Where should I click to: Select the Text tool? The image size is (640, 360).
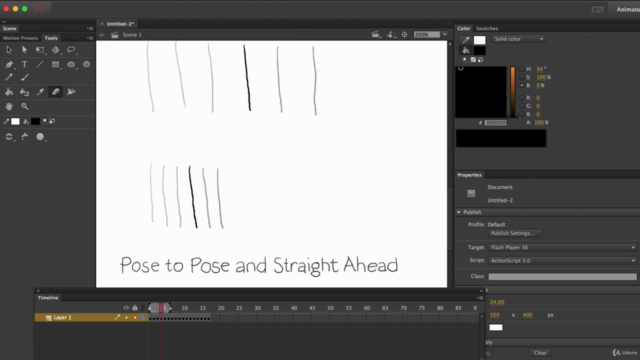24,64
